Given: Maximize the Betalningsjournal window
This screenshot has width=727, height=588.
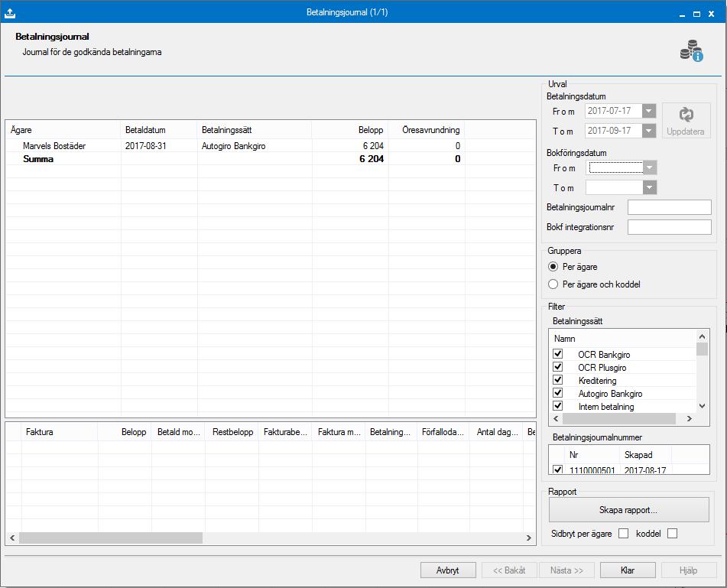Looking at the screenshot, I should [696, 14].
